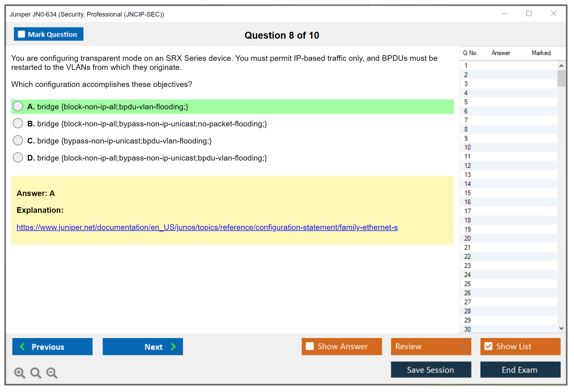This screenshot has height=392, width=574.
Task: Click the zoom out magnifier icon
Action: point(52,373)
